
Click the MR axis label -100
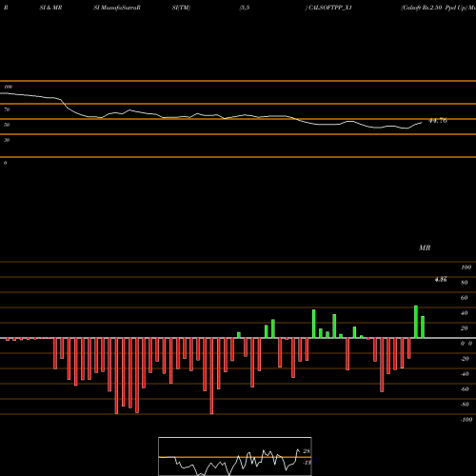pos(466,420)
